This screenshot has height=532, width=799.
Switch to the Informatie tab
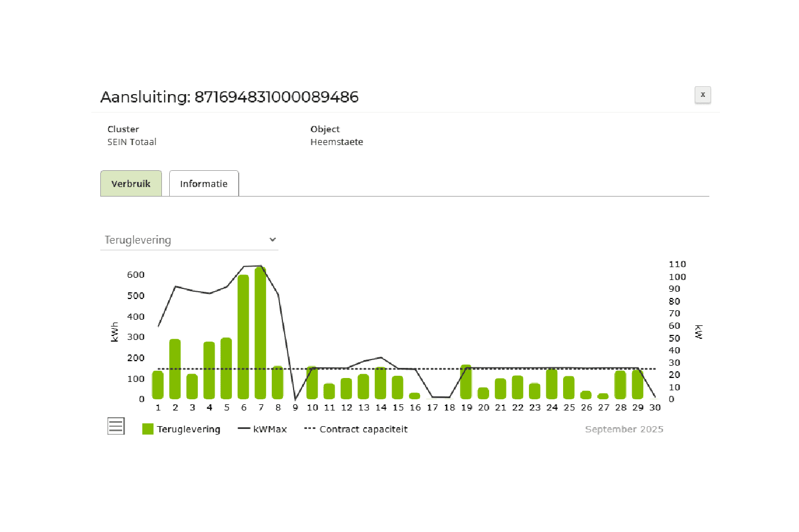point(203,184)
